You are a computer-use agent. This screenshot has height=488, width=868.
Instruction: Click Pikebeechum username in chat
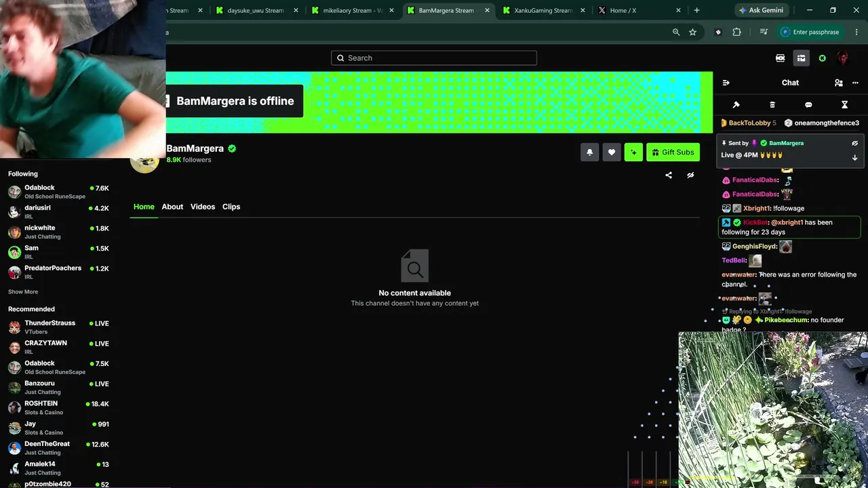(x=787, y=320)
